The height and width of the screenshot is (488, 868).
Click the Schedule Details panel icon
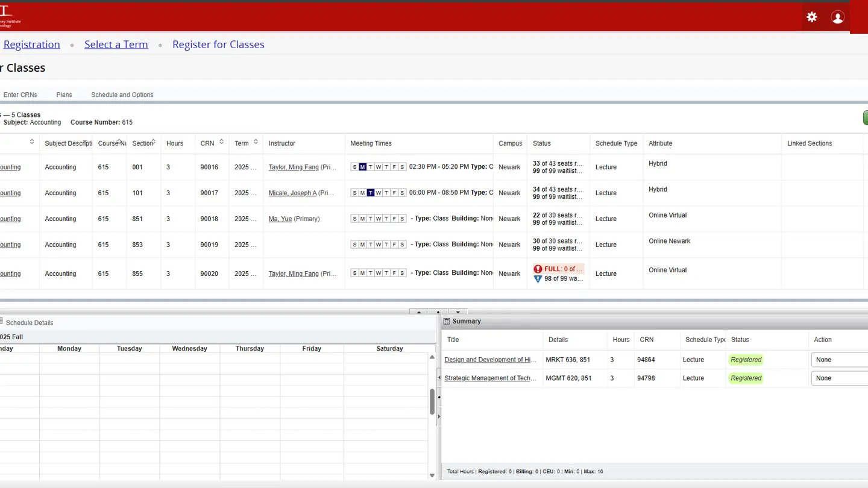[x=1, y=322]
